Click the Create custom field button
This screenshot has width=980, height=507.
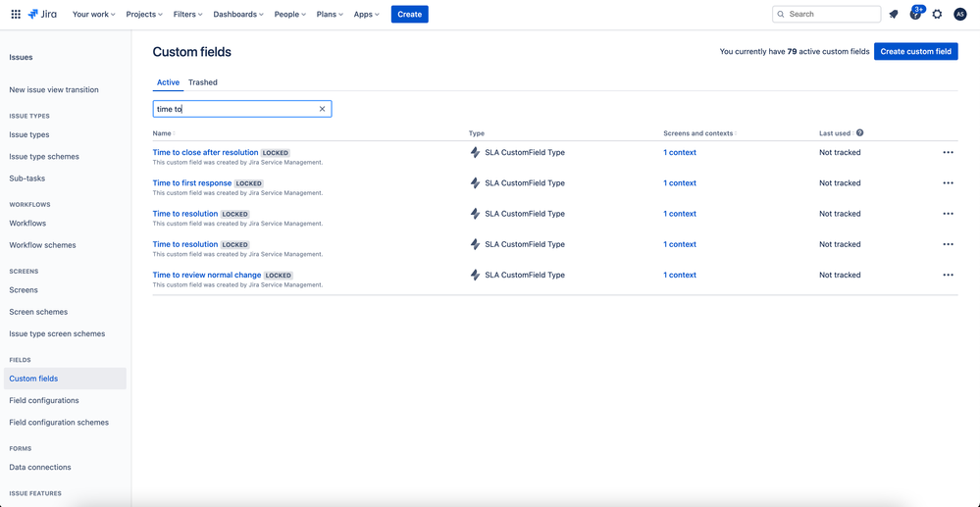915,51
